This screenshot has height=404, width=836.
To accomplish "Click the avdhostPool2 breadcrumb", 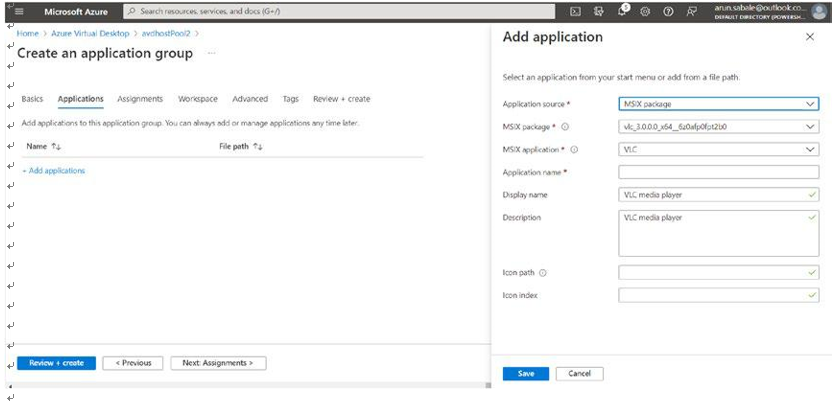I will pyautogui.click(x=166, y=33).
